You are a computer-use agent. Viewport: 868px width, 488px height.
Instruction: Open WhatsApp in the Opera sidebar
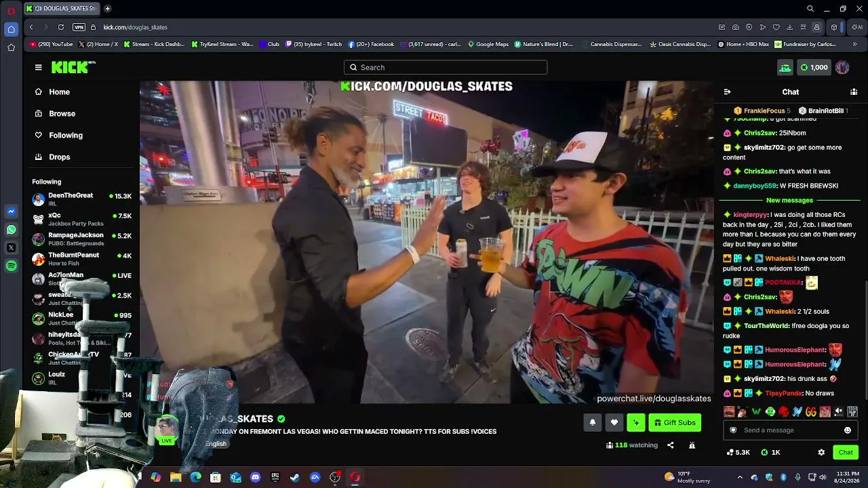tap(11, 230)
